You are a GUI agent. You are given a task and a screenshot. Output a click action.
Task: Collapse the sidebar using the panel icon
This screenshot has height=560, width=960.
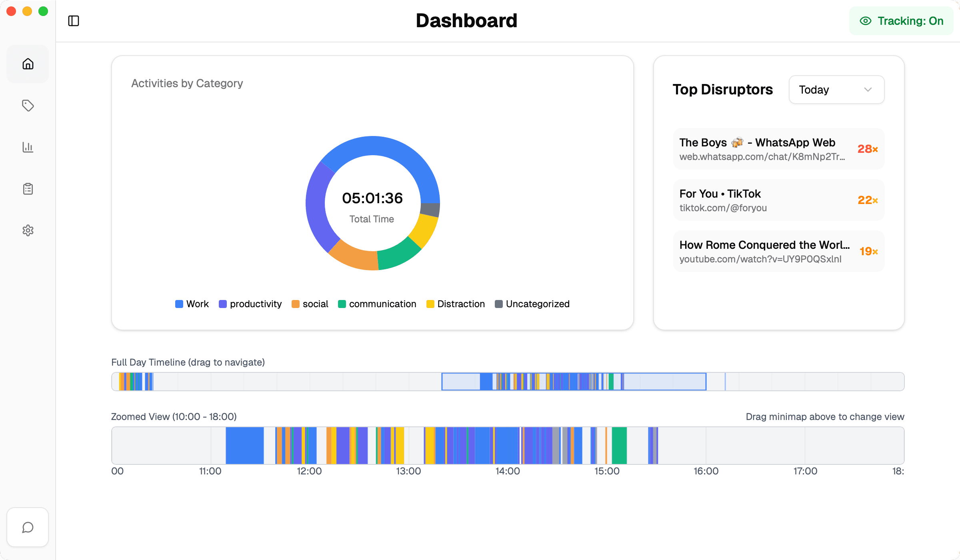tap(74, 20)
